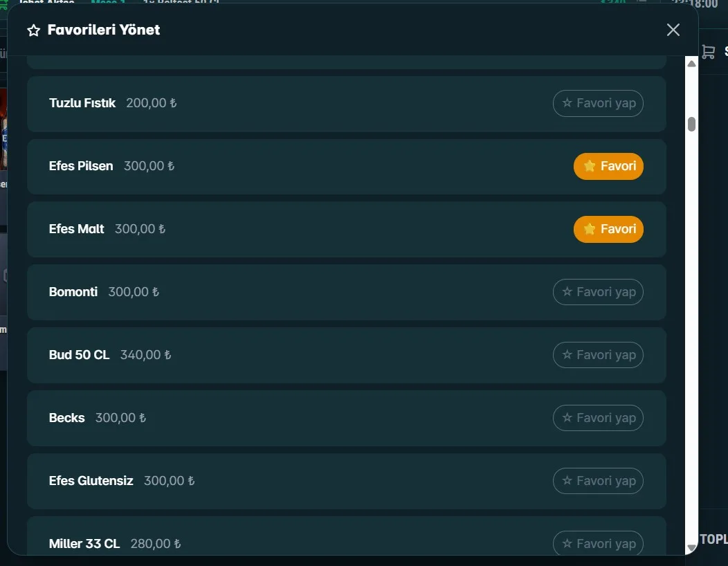
Task: Open the shopping cart icon
Action: pos(708,51)
